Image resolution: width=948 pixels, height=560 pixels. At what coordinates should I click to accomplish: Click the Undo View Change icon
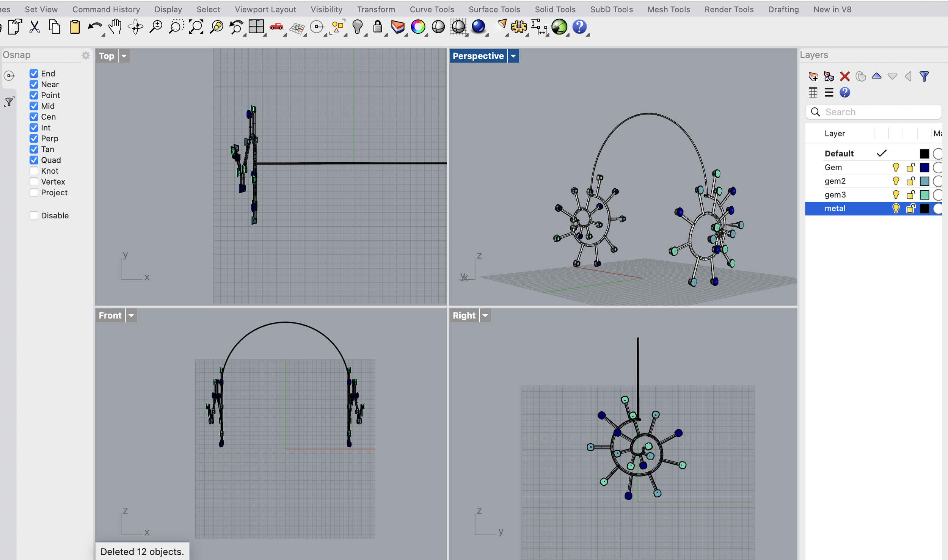[237, 27]
